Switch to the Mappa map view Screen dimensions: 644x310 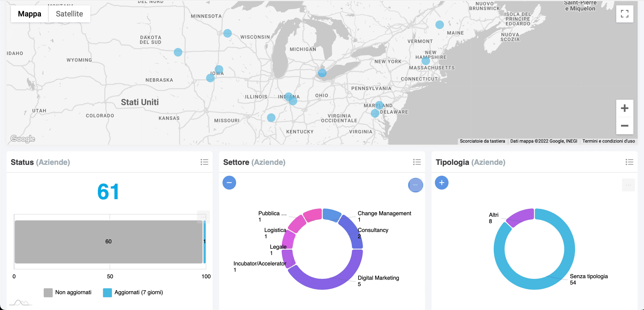(30, 14)
